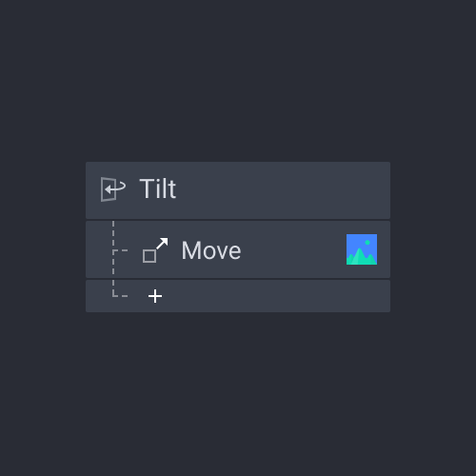
Task: Click dashed tree connector beside Move
Action: 120,250
